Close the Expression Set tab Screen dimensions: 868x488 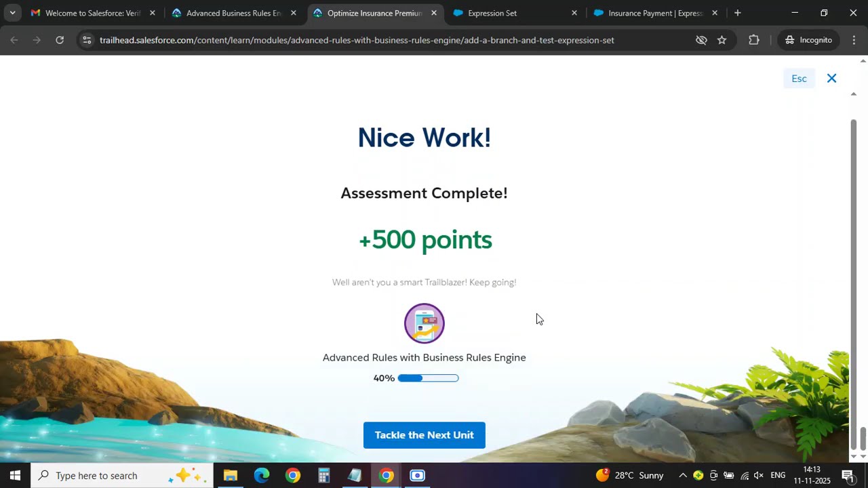click(x=574, y=13)
